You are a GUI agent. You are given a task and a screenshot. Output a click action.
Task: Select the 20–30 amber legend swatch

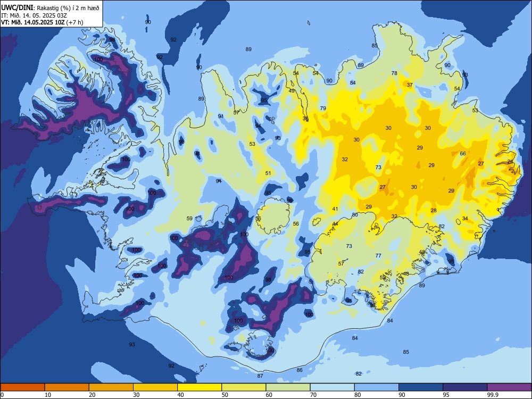tap(111, 387)
